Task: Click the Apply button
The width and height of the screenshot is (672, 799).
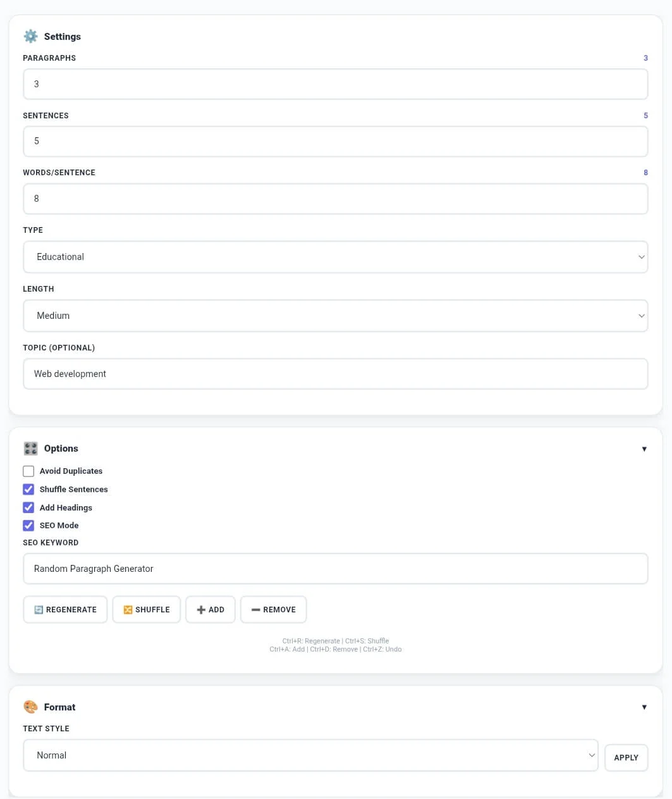Action: 626,757
